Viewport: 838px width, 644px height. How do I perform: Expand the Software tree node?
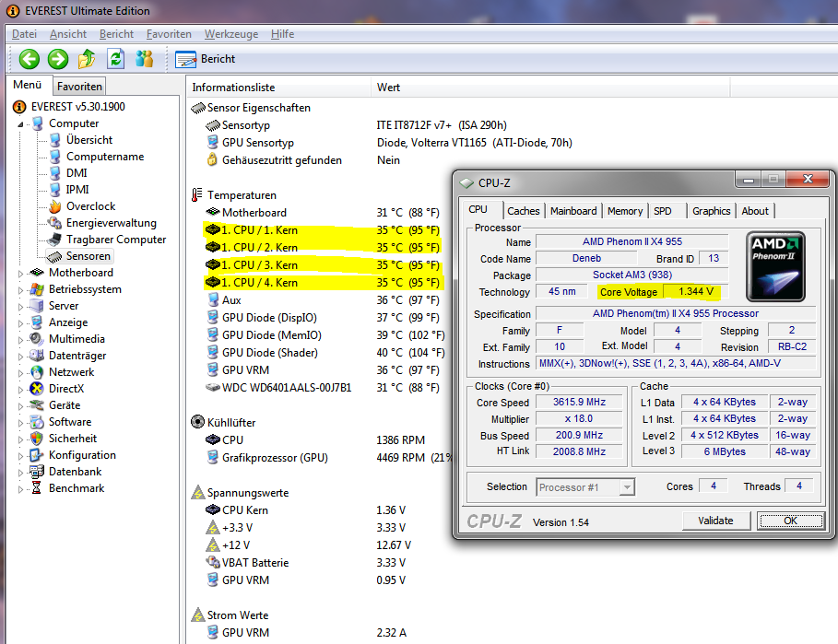click(x=20, y=422)
